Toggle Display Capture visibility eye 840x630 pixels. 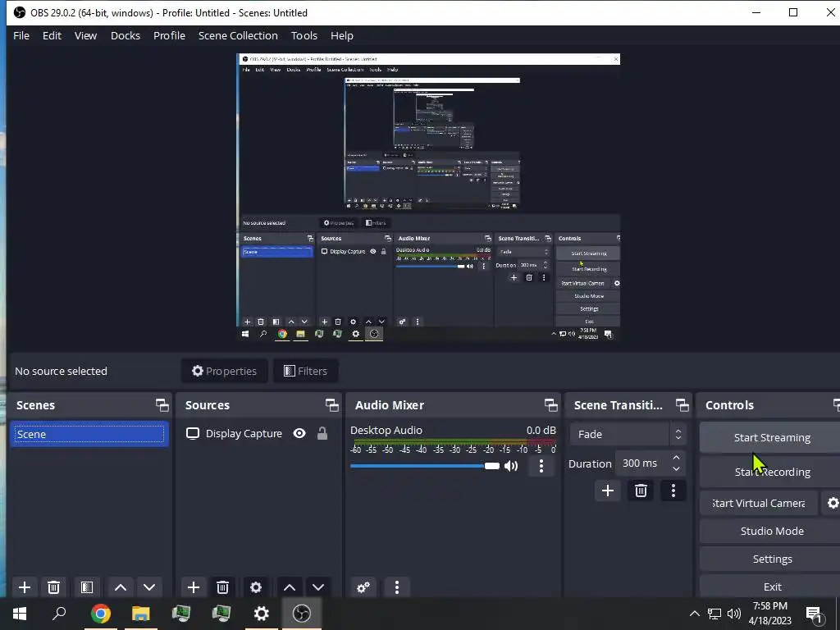pos(299,433)
